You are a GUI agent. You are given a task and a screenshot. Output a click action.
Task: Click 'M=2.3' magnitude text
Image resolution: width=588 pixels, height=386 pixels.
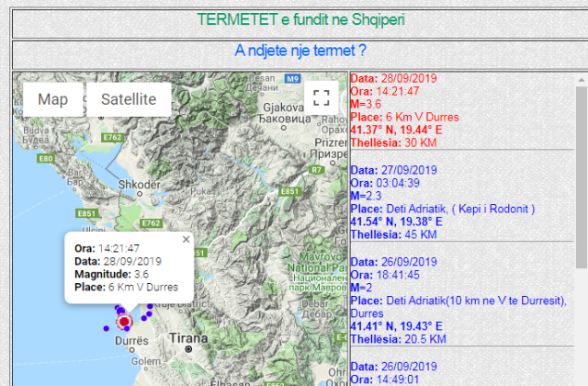366,196
